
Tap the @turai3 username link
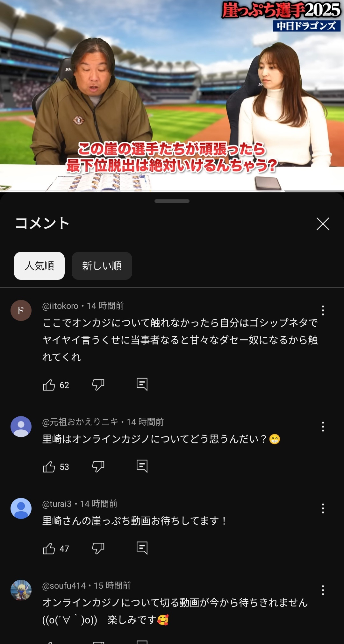pyautogui.click(x=57, y=504)
